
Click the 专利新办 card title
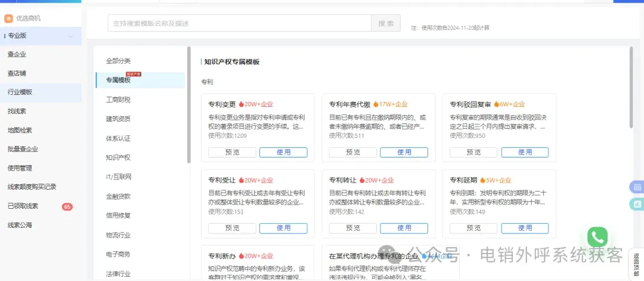point(222,257)
